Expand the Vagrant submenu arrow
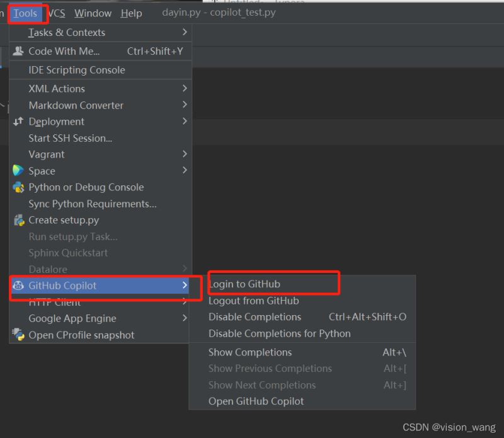The image size is (504, 438). [185, 154]
